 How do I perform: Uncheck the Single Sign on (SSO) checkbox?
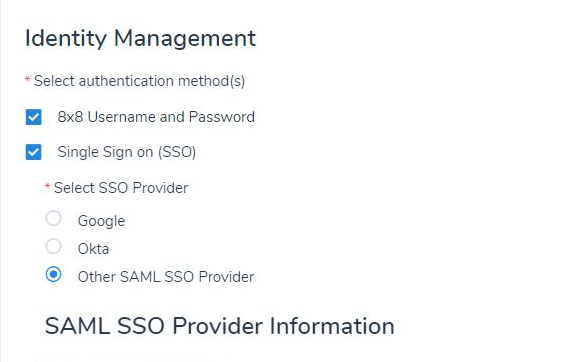pos(34,152)
